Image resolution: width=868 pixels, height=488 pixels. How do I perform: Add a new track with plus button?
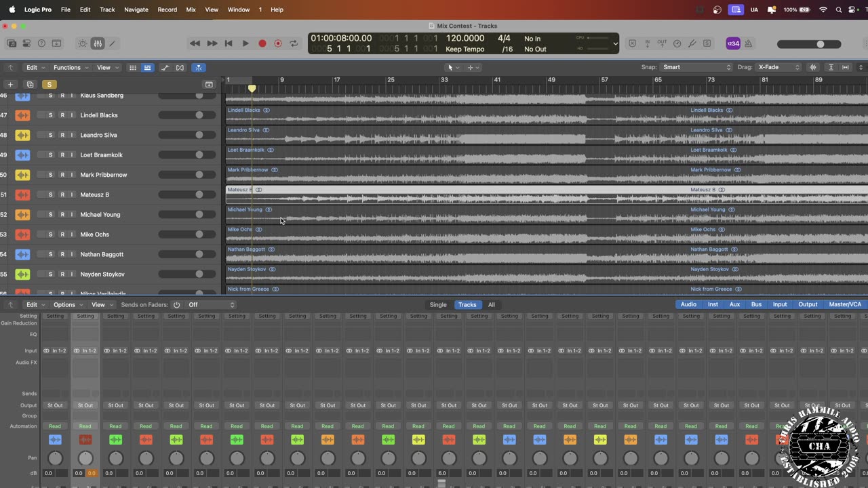tap(10, 84)
